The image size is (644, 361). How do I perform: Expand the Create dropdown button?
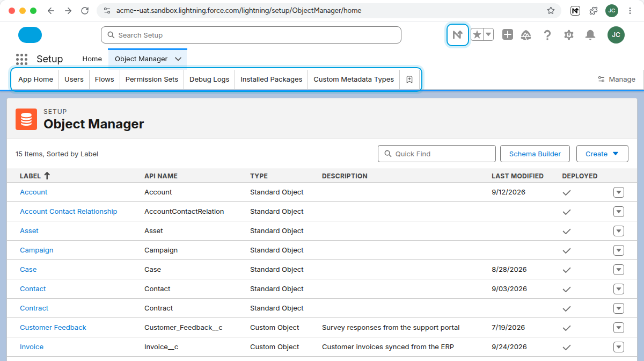pyautogui.click(x=602, y=154)
